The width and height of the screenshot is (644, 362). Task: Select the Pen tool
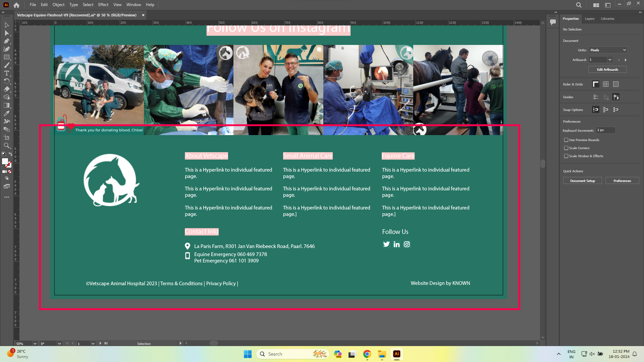coord(6,41)
